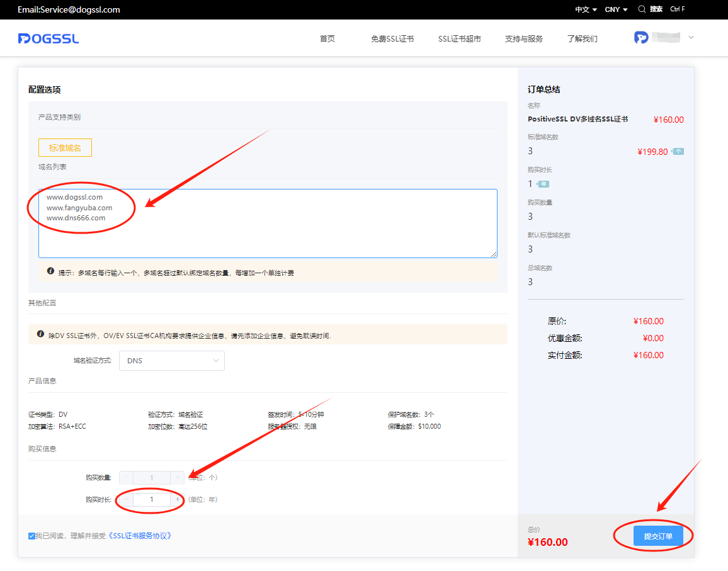Open 免费SSL证书 menu item
The height and width of the screenshot is (571, 728).
392,38
